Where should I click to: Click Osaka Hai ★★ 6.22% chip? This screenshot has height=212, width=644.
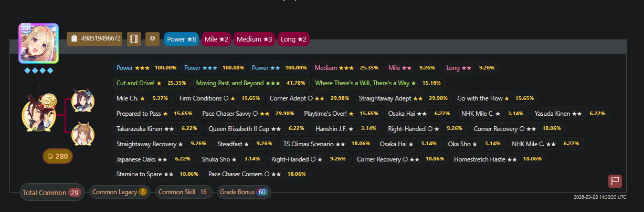pos(419,114)
